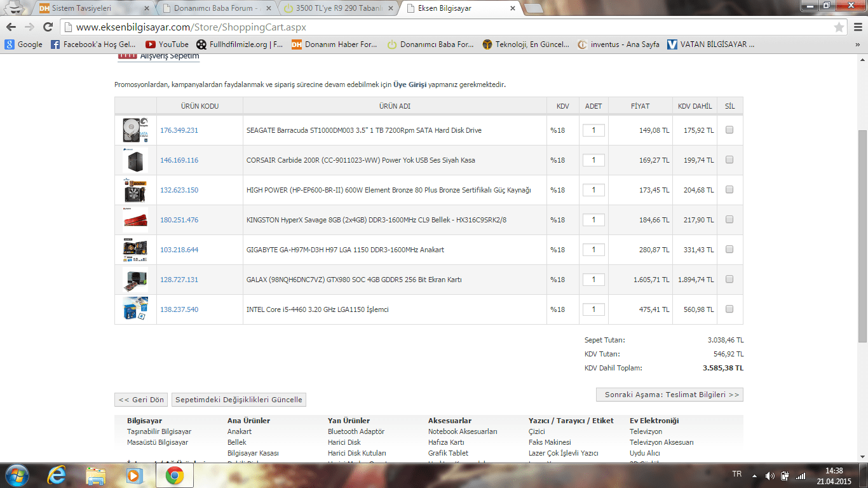
Task: Open the Chrome menu icon
Action: pos(857,27)
